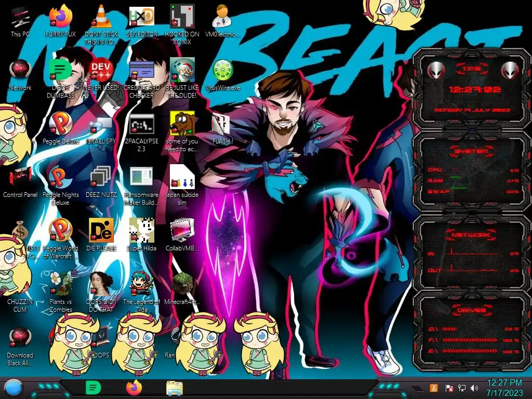Select the VM0Technic... desktop icon
This screenshot has height=399, width=532.
pyautogui.click(x=222, y=21)
